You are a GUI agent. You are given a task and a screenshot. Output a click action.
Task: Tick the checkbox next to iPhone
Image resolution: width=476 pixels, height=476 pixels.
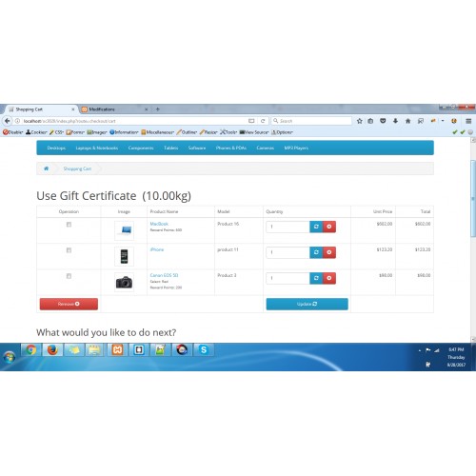point(69,250)
